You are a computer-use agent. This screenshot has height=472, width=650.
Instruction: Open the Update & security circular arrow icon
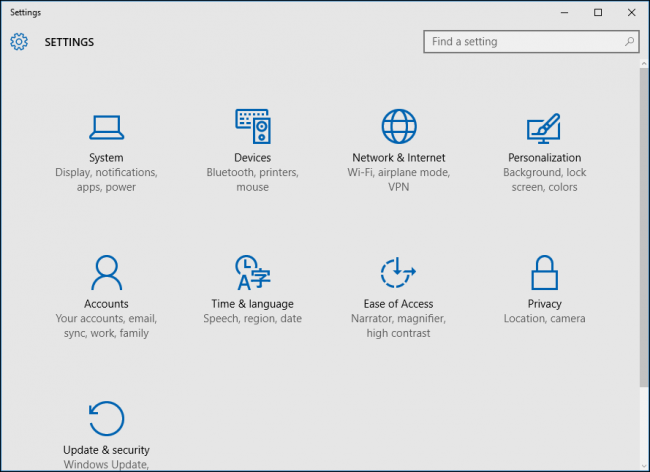coord(107,418)
